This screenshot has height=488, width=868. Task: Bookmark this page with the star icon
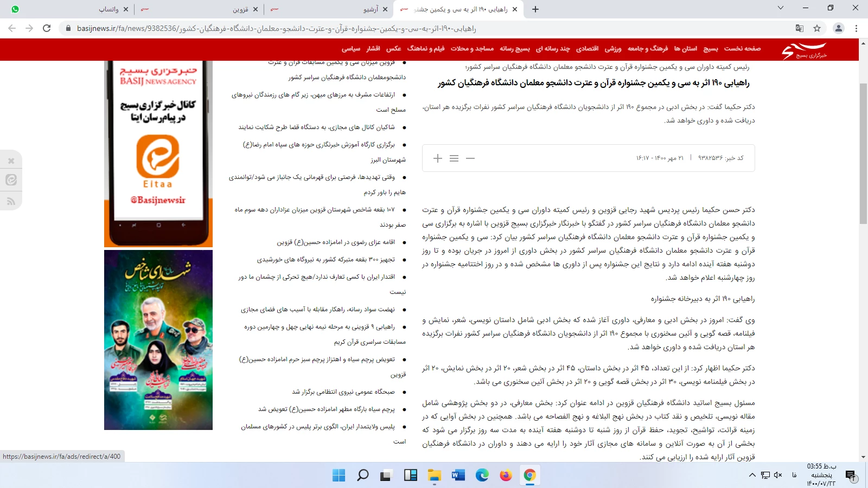tap(817, 28)
